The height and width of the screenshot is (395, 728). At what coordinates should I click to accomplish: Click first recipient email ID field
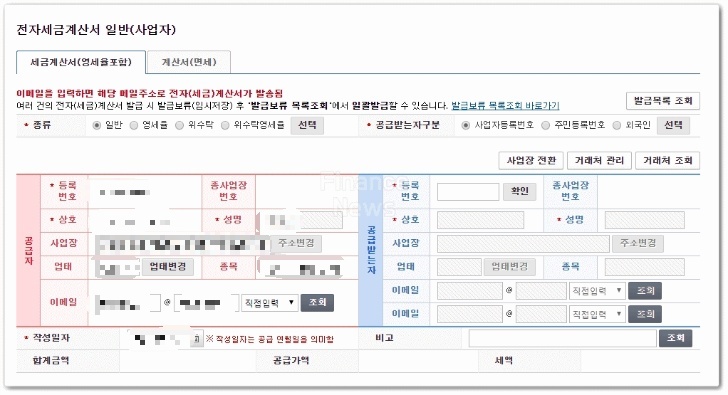click(470, 291)
